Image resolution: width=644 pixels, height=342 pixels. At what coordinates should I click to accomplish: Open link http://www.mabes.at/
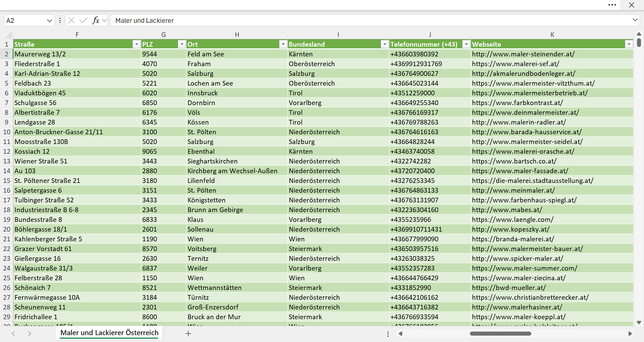[507, 210]
